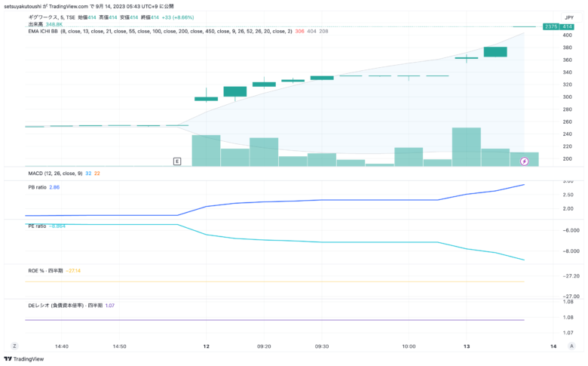Click the 414 current price label

567,26
